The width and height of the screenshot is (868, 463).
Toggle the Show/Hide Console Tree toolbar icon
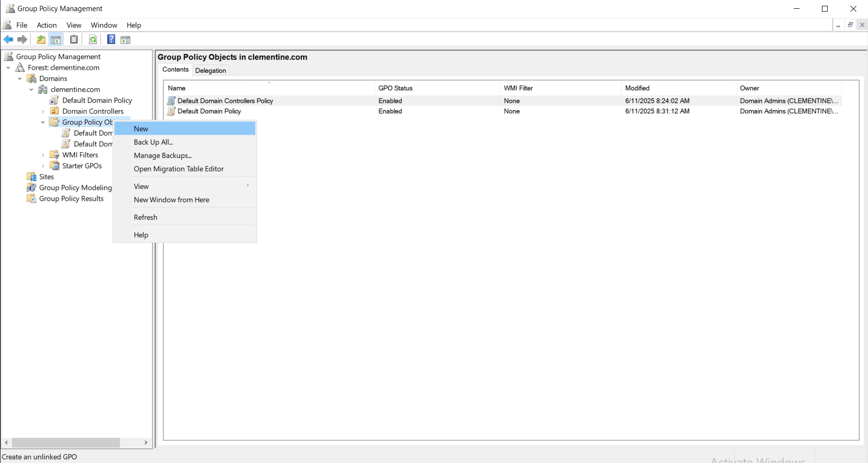[x=56, y=39]
